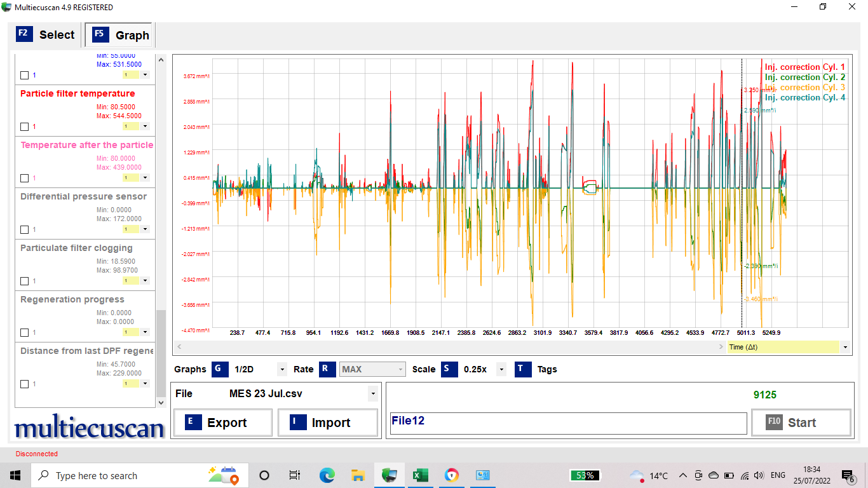Click the Particle filter temperature parameter name

(78, 93)
